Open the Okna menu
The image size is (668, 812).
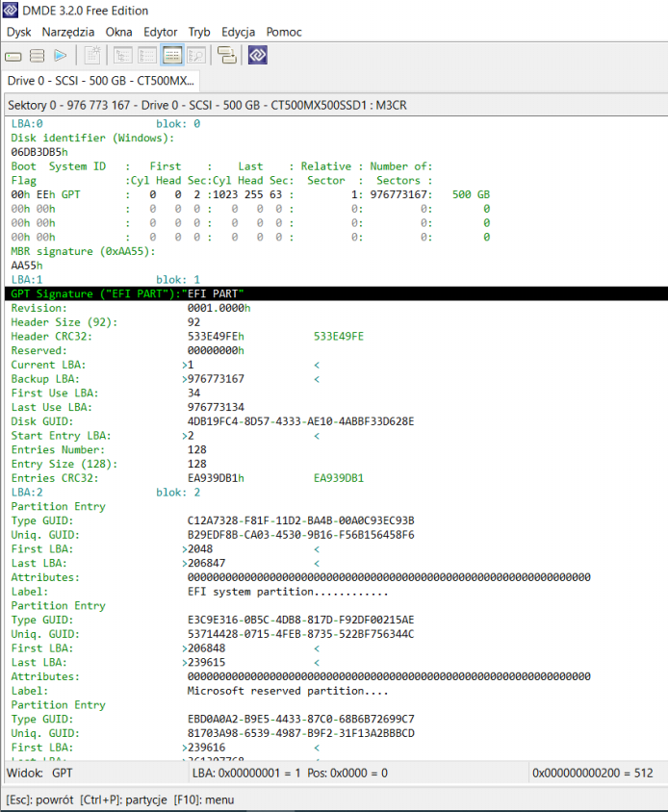(x=118, y=32)
